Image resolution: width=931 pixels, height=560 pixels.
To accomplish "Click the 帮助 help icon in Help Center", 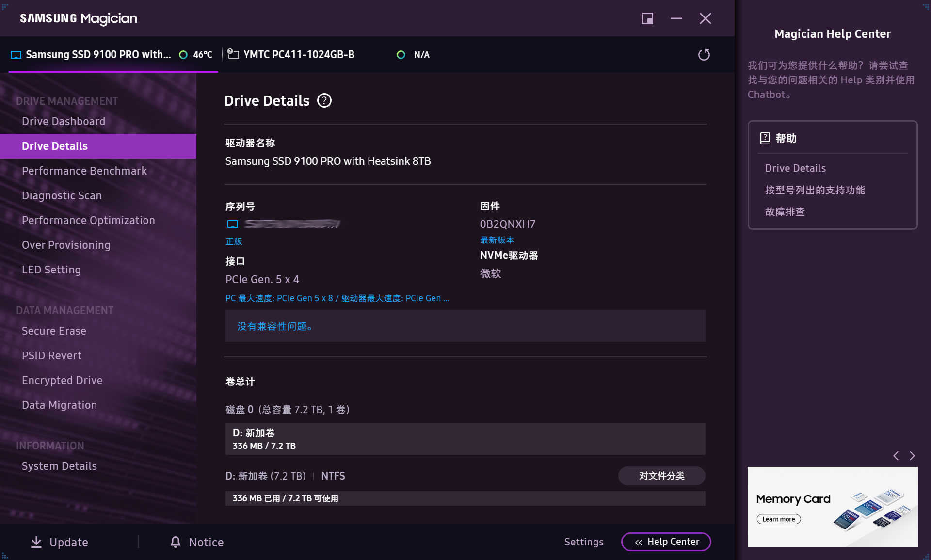I will (x=765, y=138).
